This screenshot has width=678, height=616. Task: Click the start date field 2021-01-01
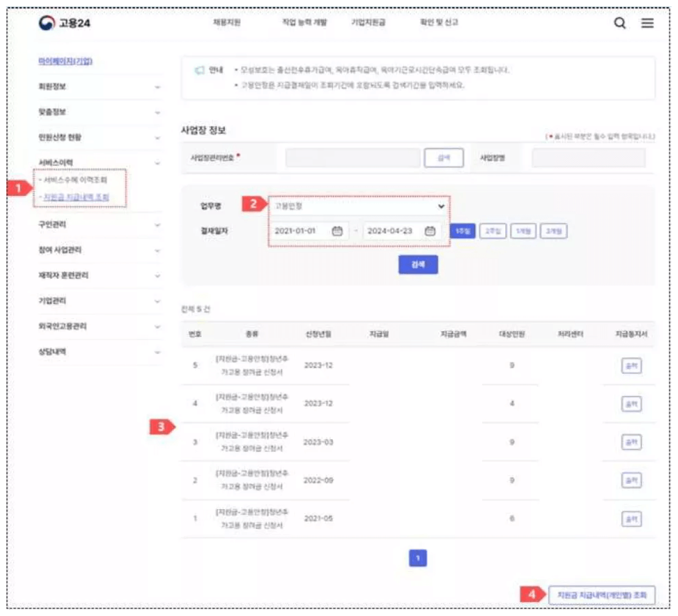pos(309,231)
